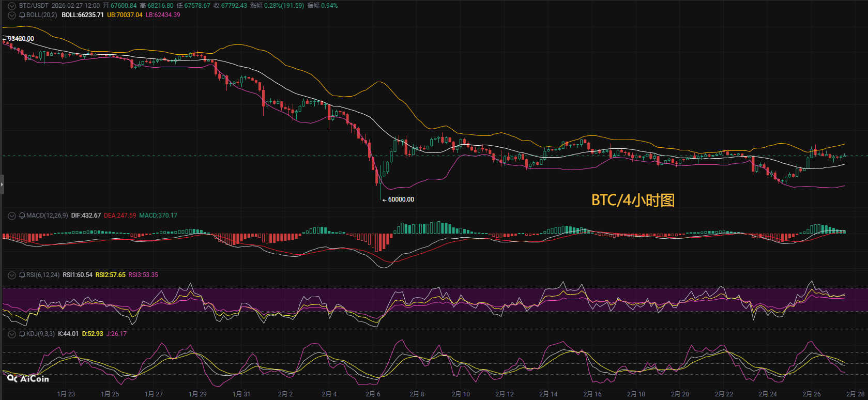Click the 60000.00 lowest price marker

coord(401,199)
